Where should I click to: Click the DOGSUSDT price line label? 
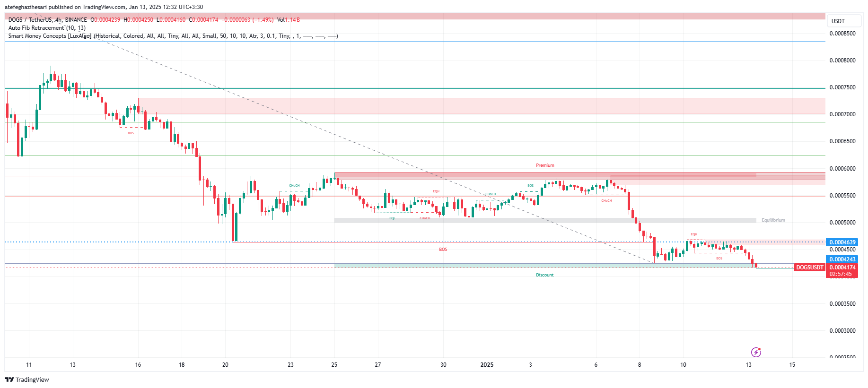click(x=810, y=267)
